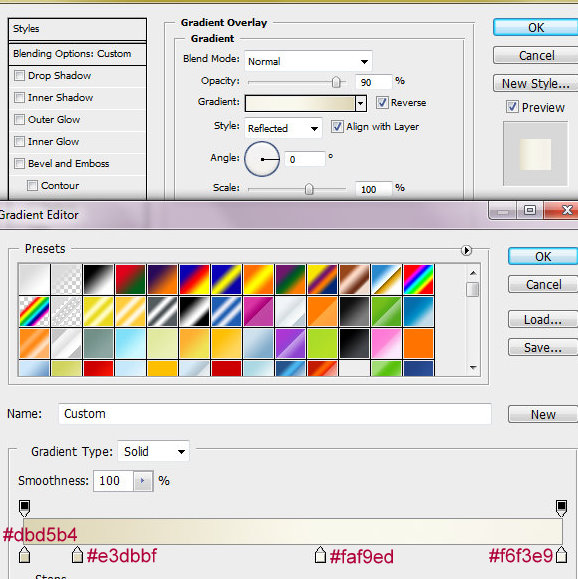Uncheck the Reverse gradient checkbox
Screen dimensions: 578x579
382,102
